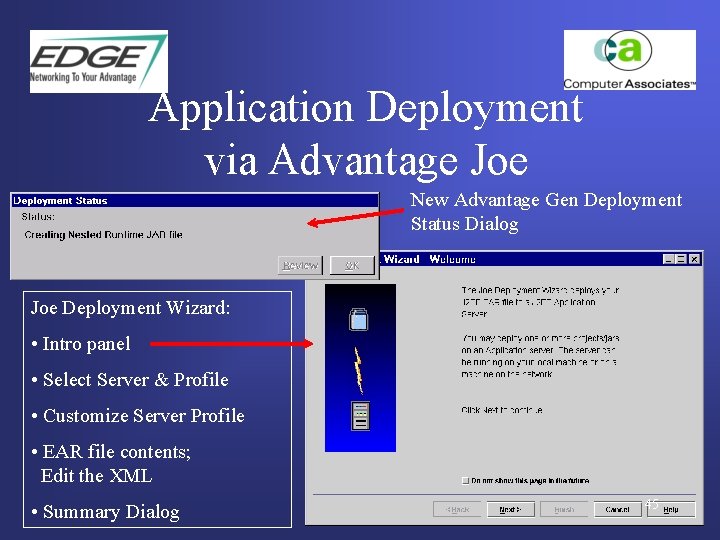The height and width of the screenshot is (540, 720).
Task: Minimize the Wizard Welcome window
Action: click(x=669, y=259)
